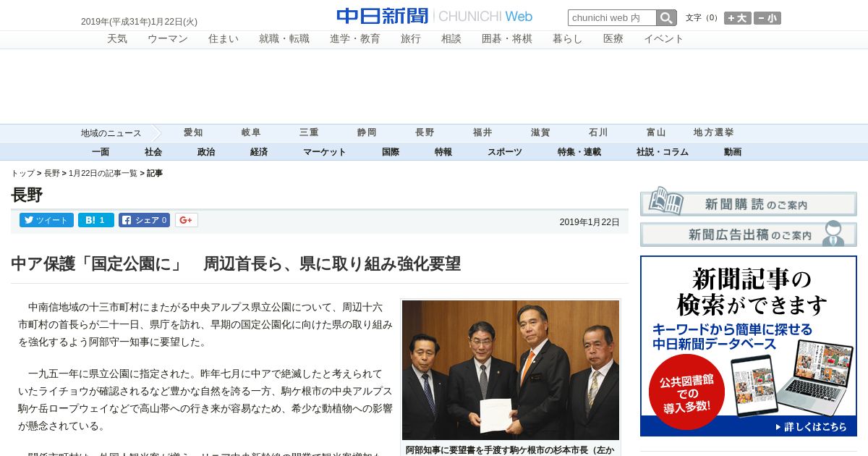Open the イベント section
Screen dimensions: 868x456
664,39
